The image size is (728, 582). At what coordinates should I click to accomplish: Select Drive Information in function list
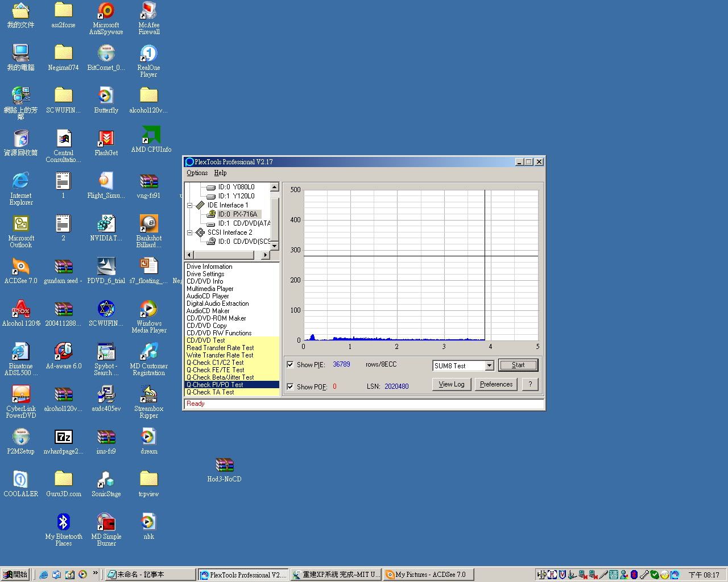(x=209, y=267)
